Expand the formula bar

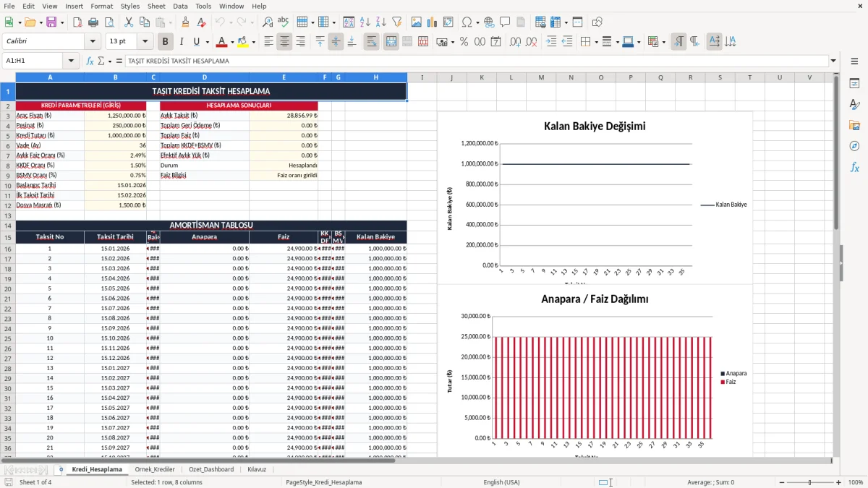pyautogui.click(x=834, y=61)
